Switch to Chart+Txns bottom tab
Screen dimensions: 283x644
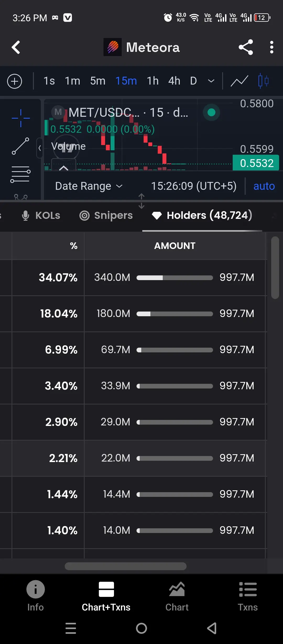coord(106,597)
